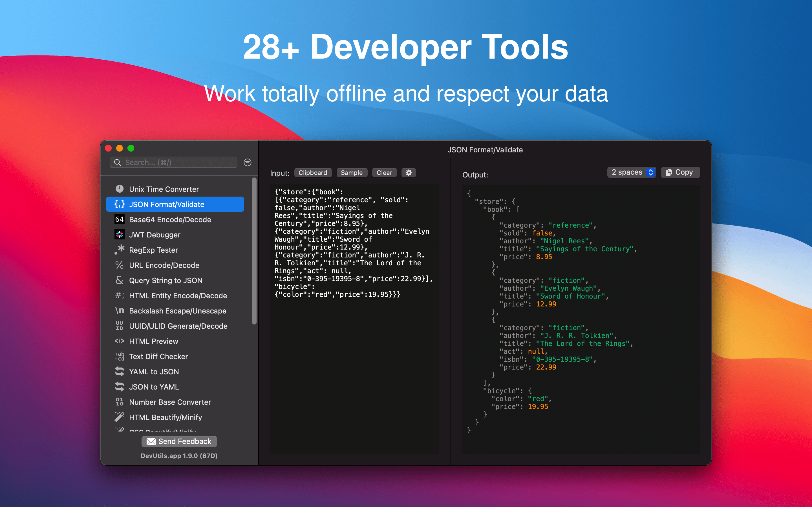Select the RegExp Tester asterisk icon
812x507 pixels.
coord(120,250)
